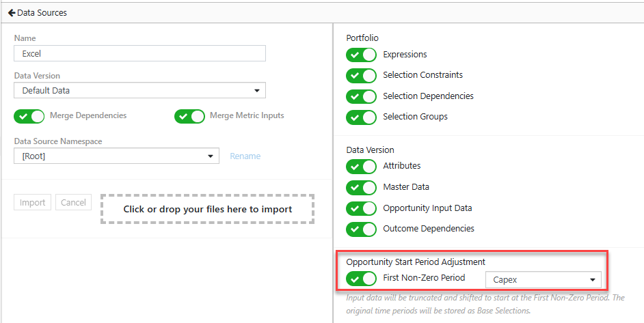Disable the Expressions portfolio toggle
The width and height of the screenshot is (644, 323).
[361, 55]
